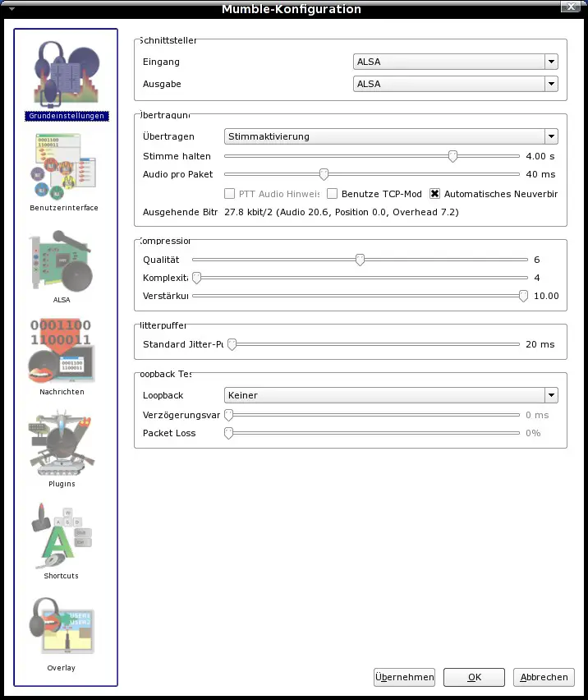Click the Abbrechen button
Screen dimensions: 588x700
click(x=544, y=677)
